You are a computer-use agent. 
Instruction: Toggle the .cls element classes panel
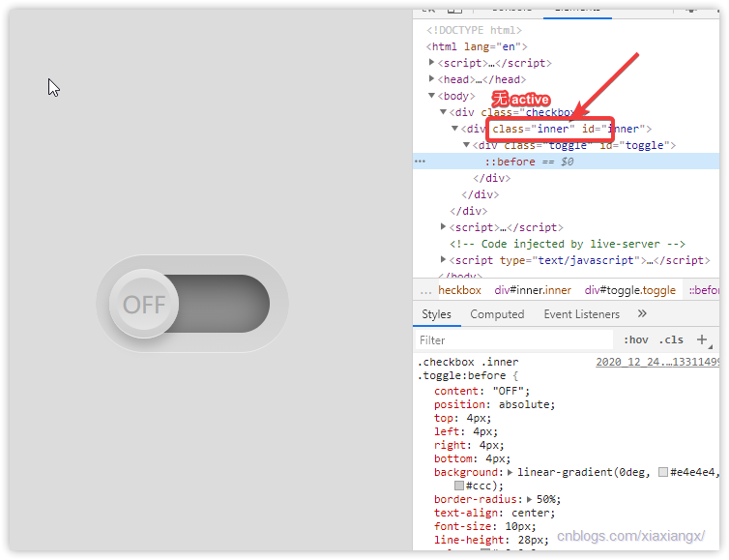[671, 340]
